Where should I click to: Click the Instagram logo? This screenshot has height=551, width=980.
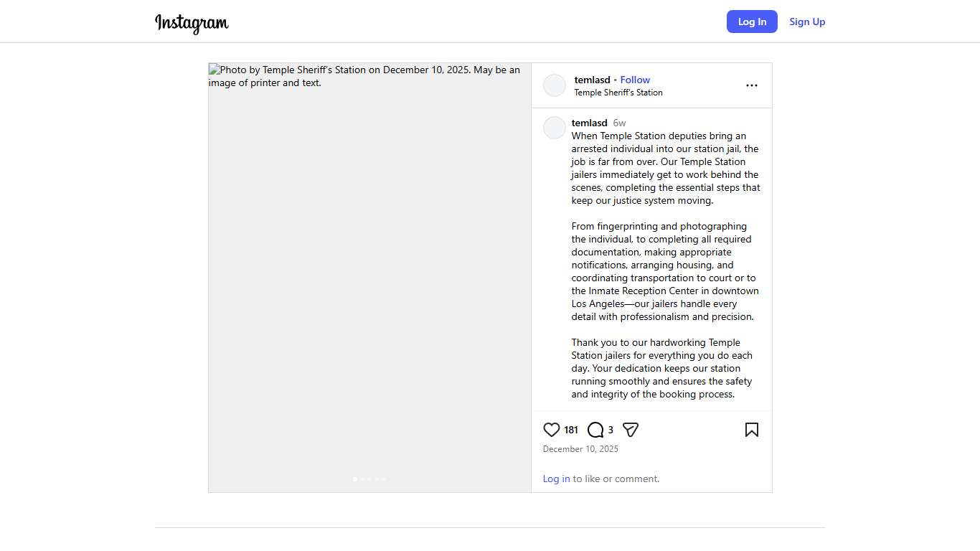point(192,23)
